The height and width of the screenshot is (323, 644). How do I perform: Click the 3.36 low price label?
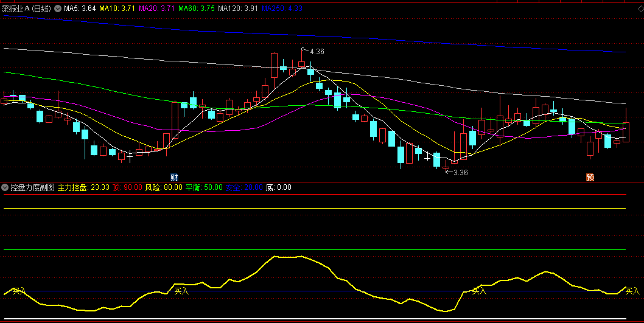coord(460,172)
